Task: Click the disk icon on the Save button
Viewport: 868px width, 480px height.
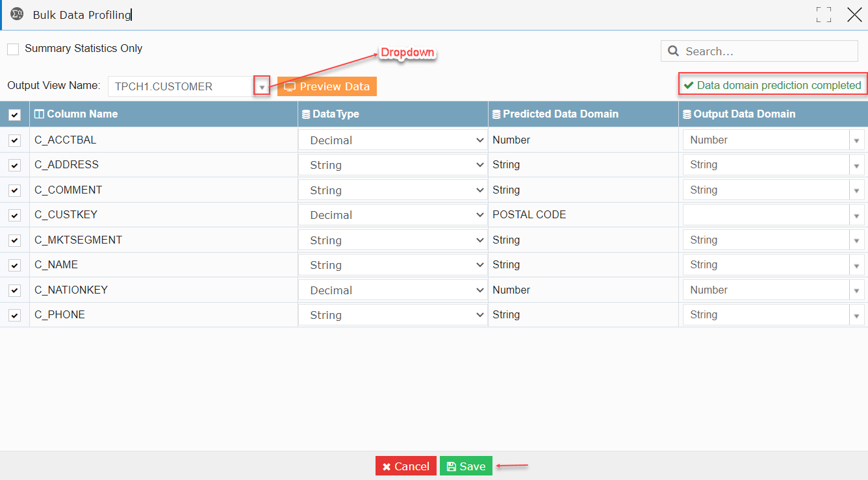Action: pos(453,466)
